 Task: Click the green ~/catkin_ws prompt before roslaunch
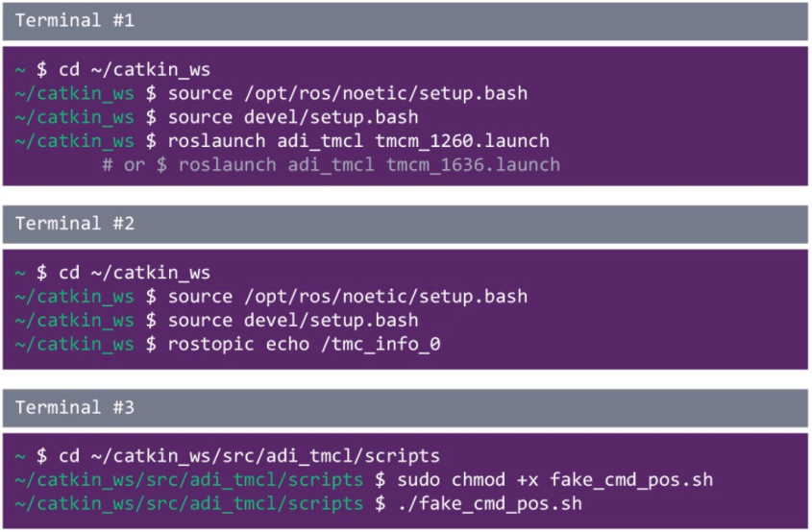click(75, 141)
